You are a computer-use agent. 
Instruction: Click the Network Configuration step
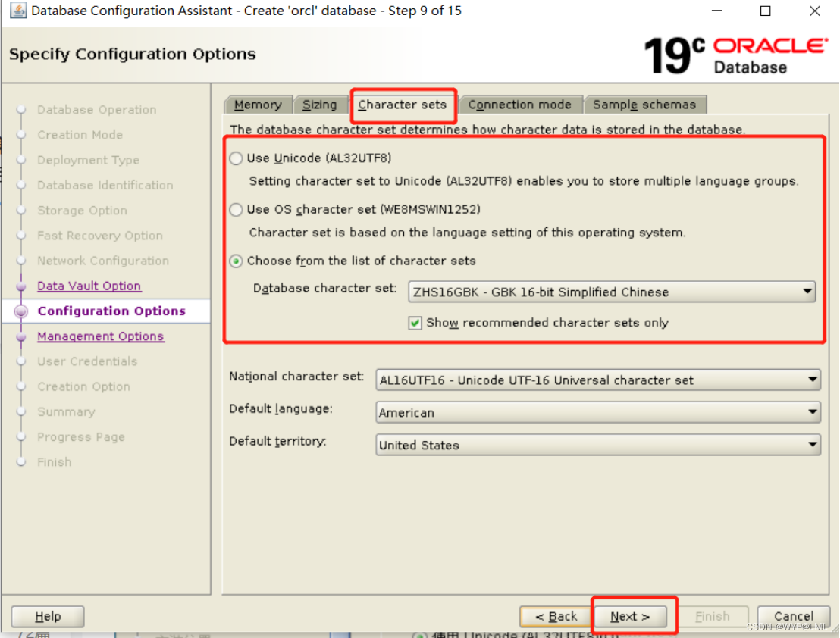tap(103, 261)
